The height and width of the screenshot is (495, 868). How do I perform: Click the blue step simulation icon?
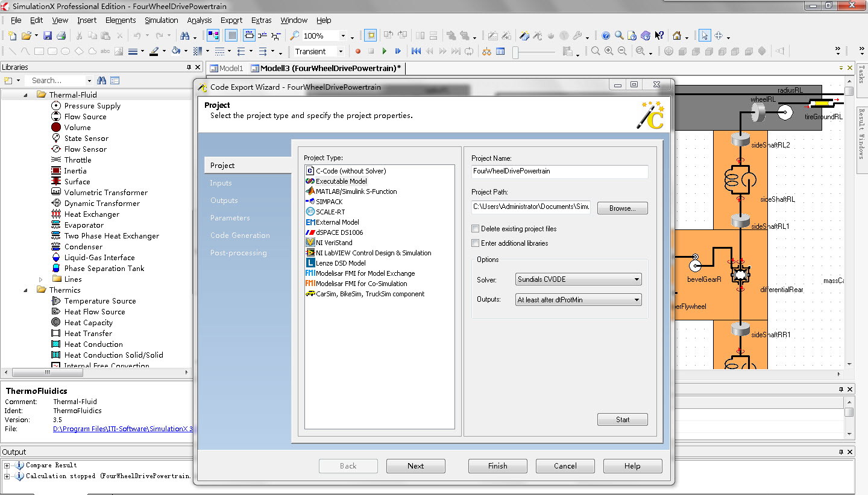coord(398,52)
